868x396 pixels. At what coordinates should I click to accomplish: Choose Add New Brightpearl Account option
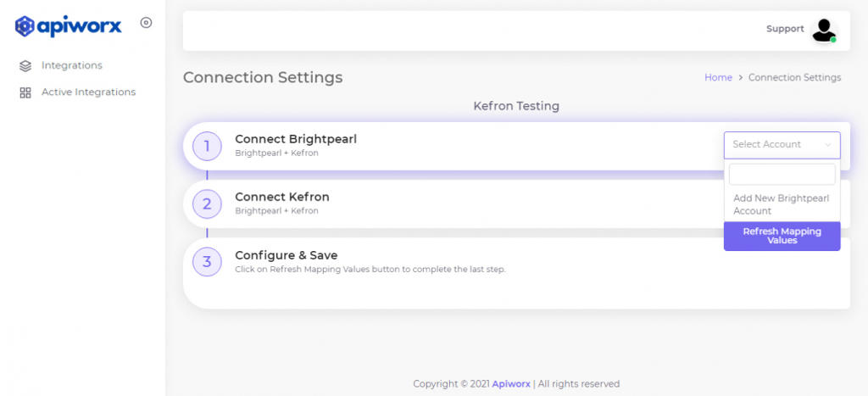click(782, 204)
